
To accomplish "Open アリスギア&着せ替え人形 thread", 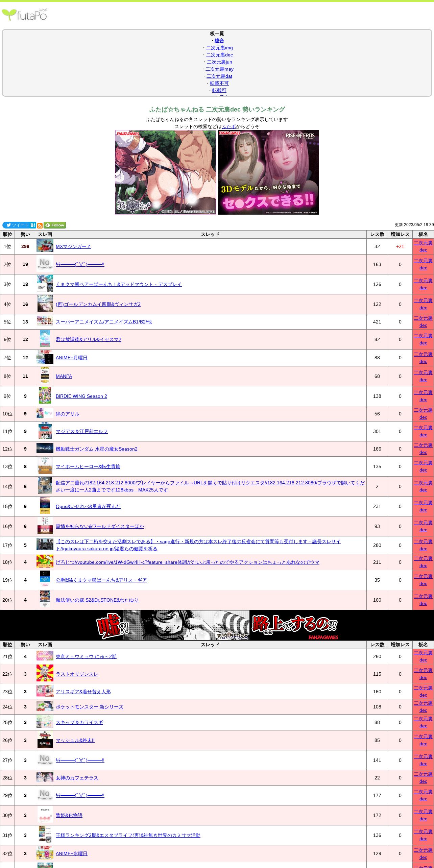I will pos(83,692).
